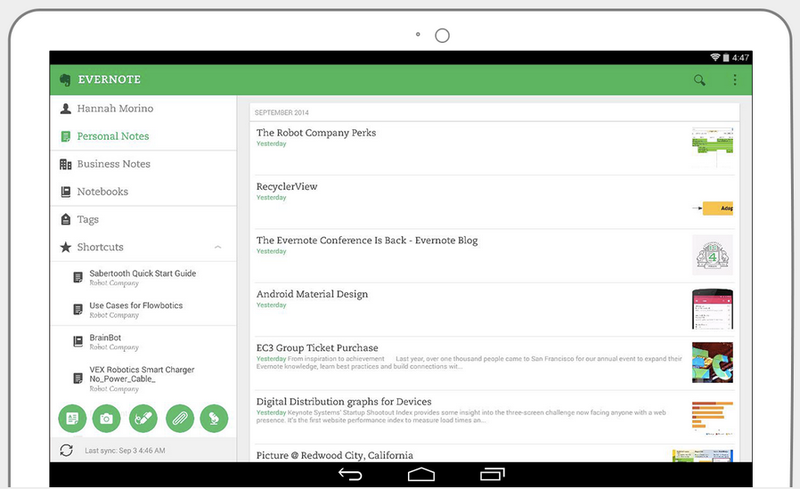Image resolution: width=800 pixels, height=489 pixels.
Task: Click the EC3 Group Ticket Purchase thumbnail
Action: [x=712, y=362]
